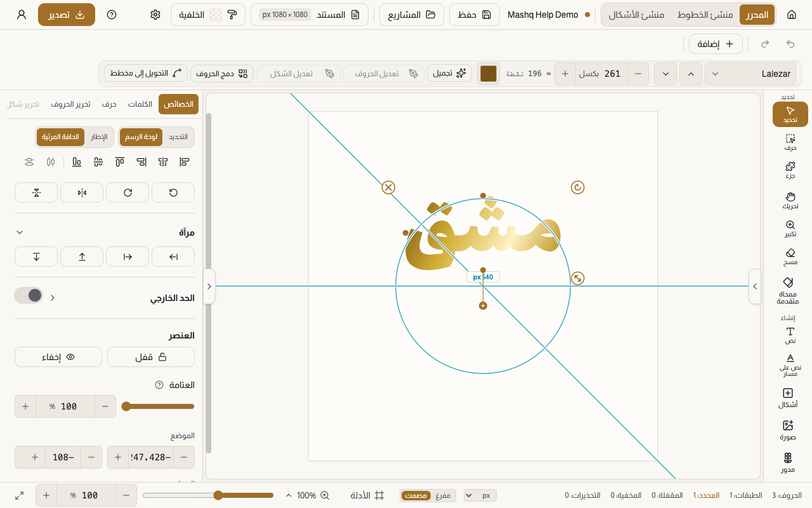Select the تحديد selection tool in the toolbar
812x508 pixels.
pos(790,114)
